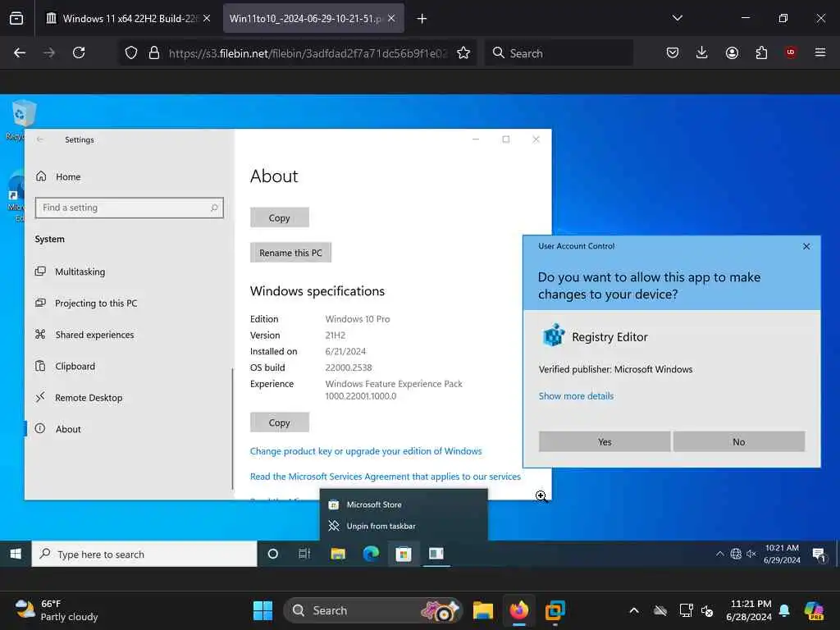Click the filebin.net address bar URL

click(x=308, y=53)
